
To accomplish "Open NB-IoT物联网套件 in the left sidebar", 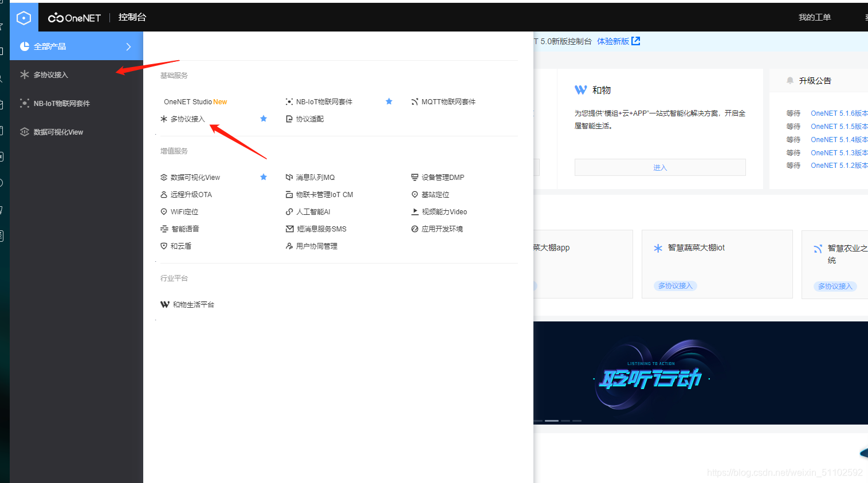I will pos(76,103).
